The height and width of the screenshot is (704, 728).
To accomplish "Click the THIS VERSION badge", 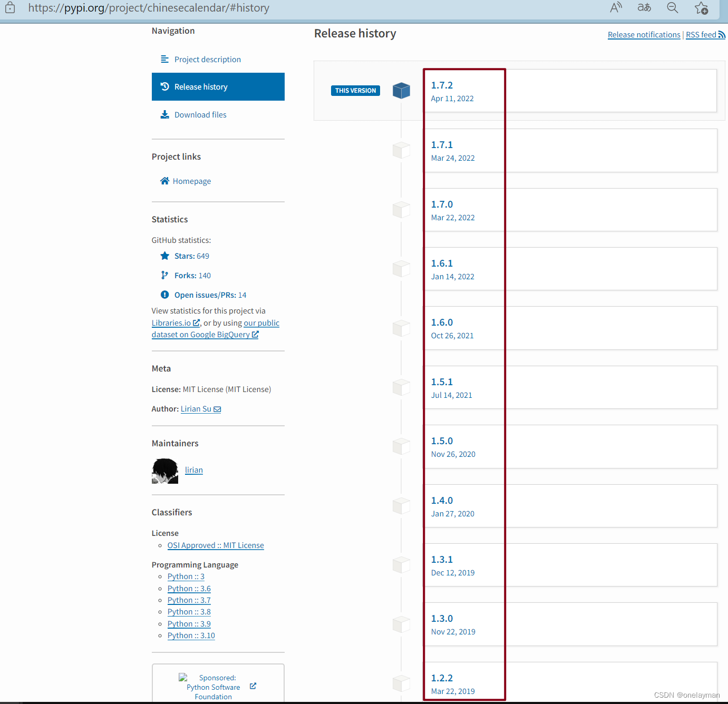I will (x=355, y=91).
